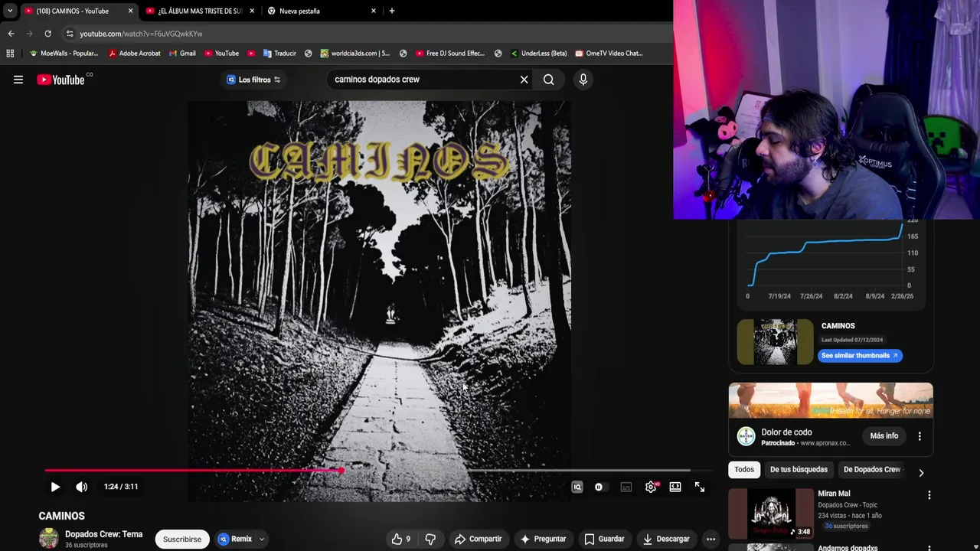
Task: Open the Dopados Crew: Tema channel link
Action: 103,534
